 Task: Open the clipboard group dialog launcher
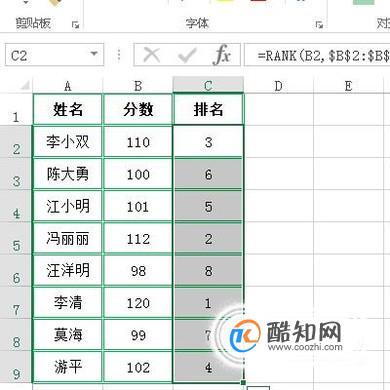coord(75,25)
